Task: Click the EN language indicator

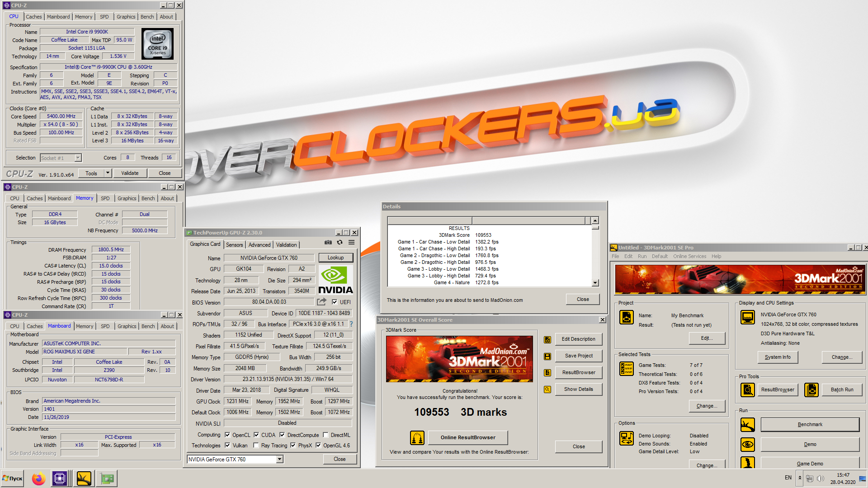Action: pyautogui.click(x=788, y=478)
